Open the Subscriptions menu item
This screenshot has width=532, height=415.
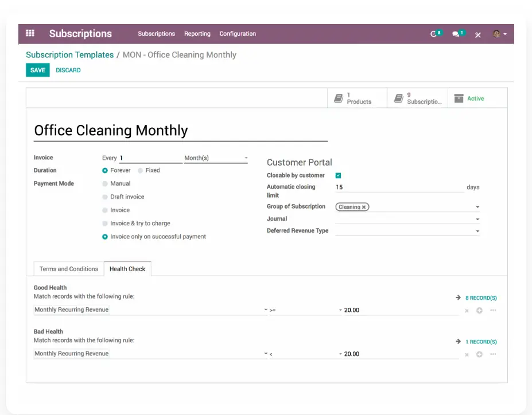coord(157,34)
